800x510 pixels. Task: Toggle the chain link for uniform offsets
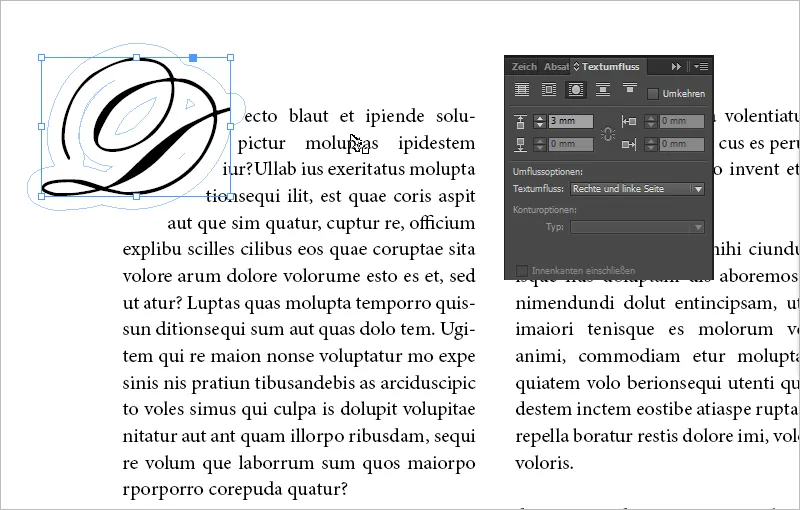coord(608,134)
